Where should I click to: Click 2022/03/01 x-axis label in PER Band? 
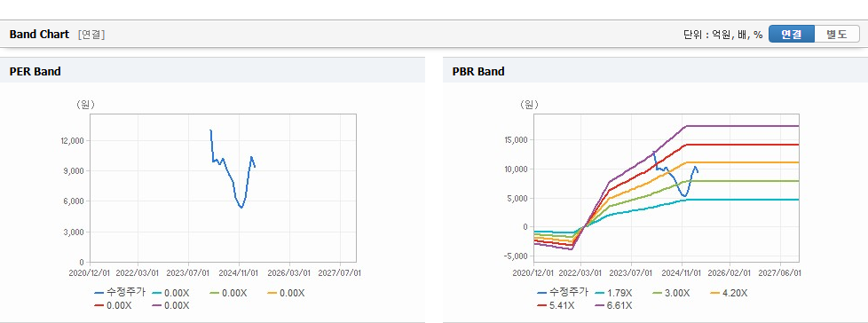138,272
